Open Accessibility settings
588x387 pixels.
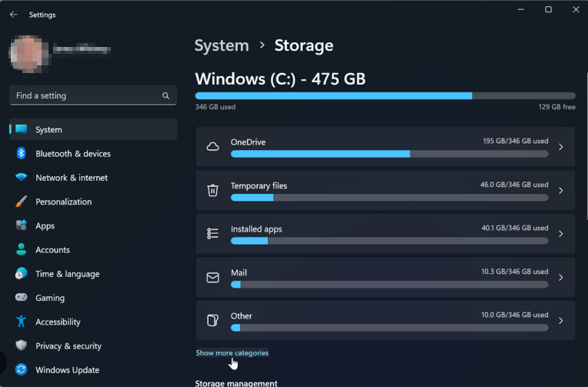pyautogui.click(x=93, y=322)
